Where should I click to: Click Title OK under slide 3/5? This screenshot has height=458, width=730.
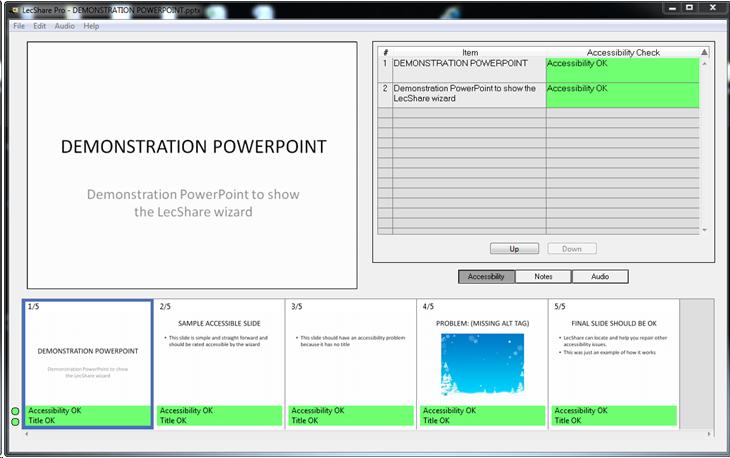[304, 420]
